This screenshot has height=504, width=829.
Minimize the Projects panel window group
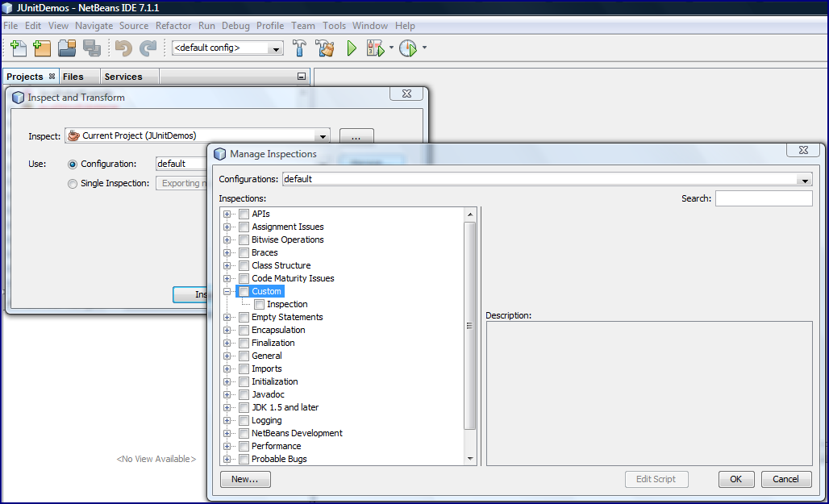point(302,76)
